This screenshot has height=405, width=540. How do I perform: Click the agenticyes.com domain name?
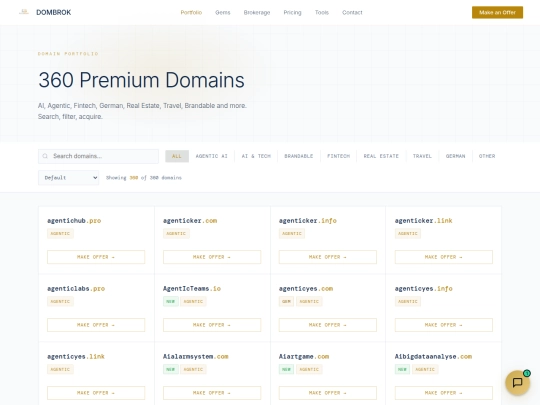[306, 289]
